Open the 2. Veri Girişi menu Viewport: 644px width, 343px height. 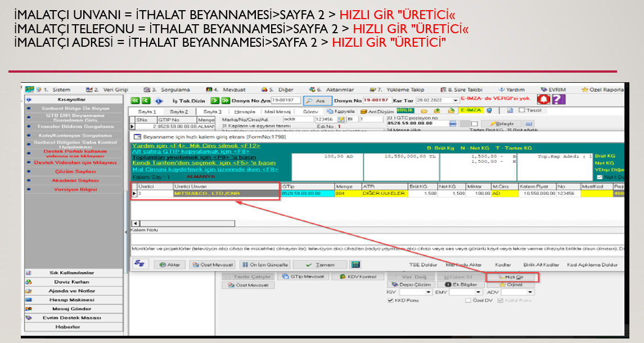(107, 90)
